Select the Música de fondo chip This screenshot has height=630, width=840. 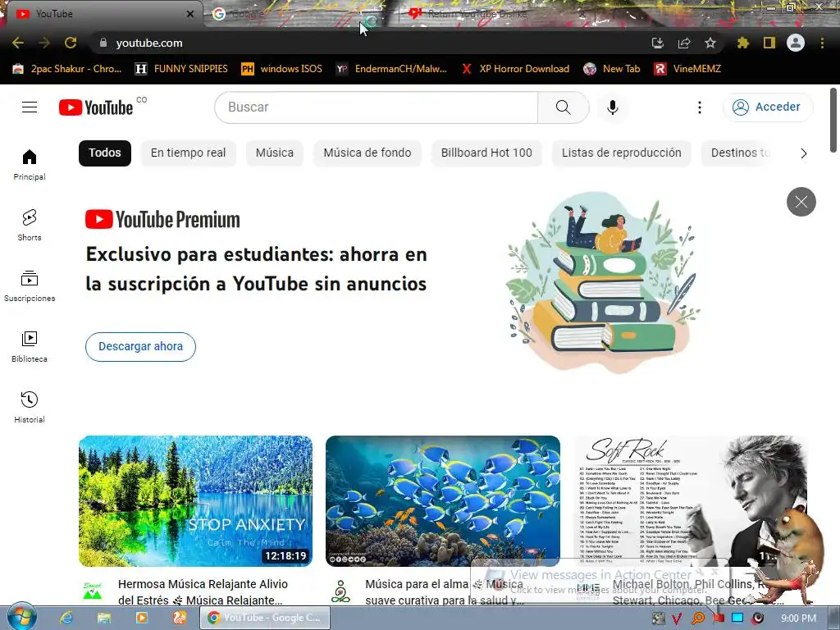point(367,153)
